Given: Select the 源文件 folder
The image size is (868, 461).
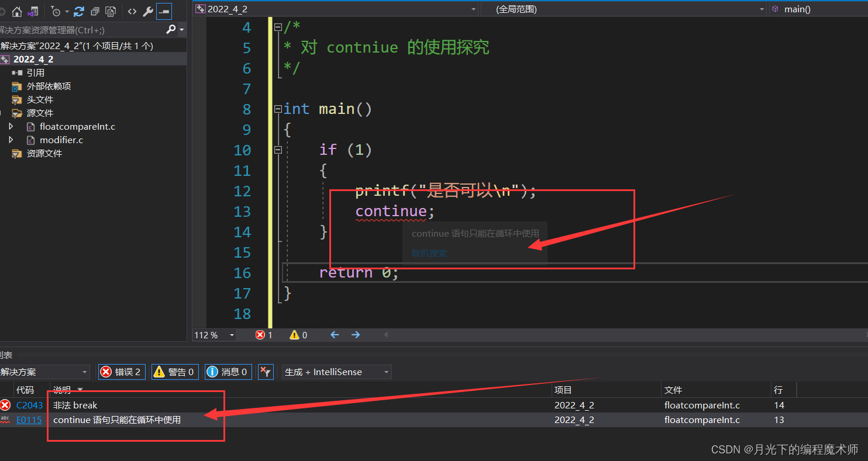Looking at the screenshot, I should pyautogui.click(x=40, y=113).
